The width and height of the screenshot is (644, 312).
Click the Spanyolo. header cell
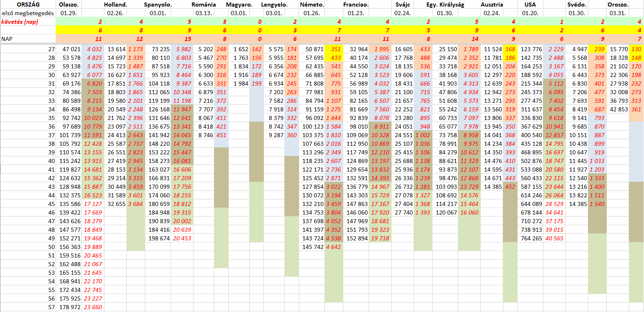(x=158, y=5)
